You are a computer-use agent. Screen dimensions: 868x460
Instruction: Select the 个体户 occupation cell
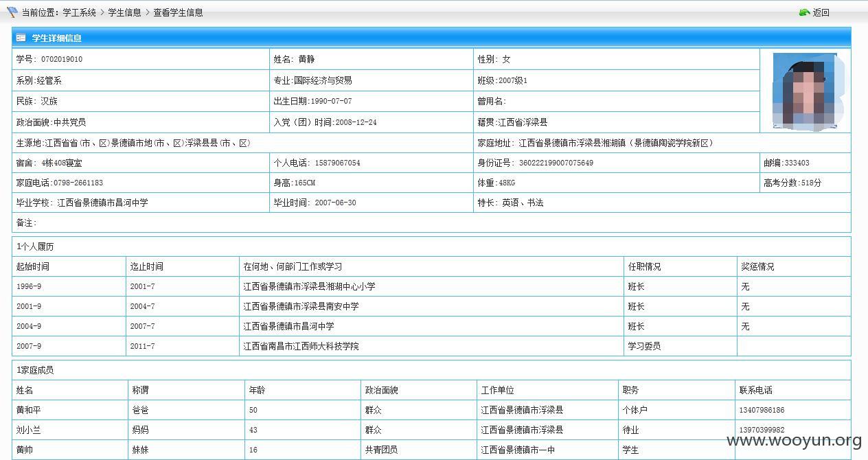click(676, 410)
